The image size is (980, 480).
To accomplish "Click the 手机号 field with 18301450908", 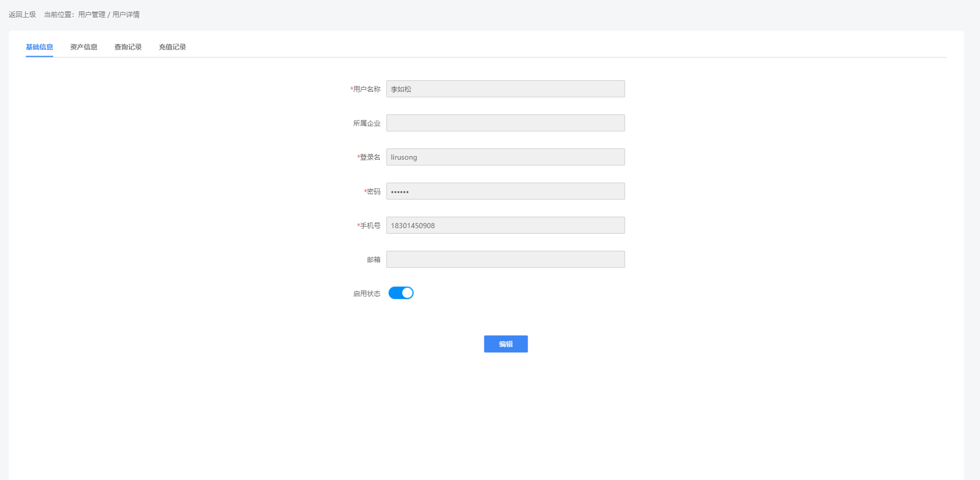I will 505,226.
